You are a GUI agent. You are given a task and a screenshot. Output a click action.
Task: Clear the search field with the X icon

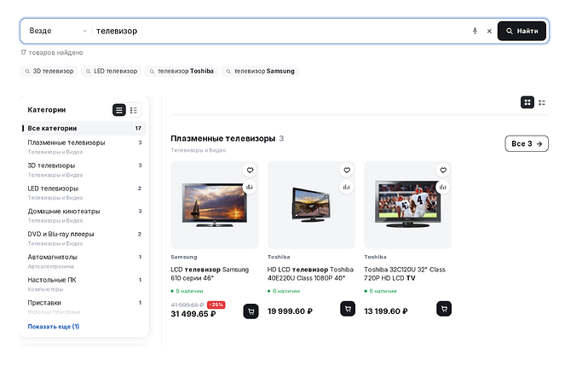489,32
